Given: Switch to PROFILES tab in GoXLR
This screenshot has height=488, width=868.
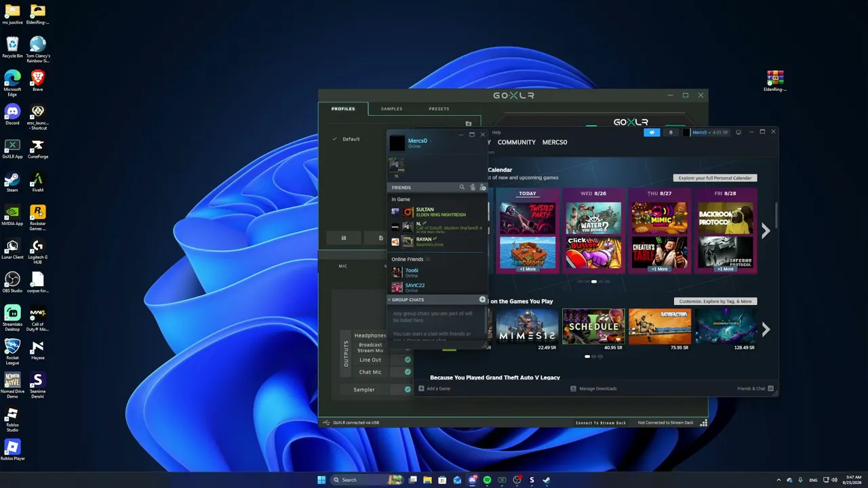Looking at the screenshot, I should click(343, 109).
